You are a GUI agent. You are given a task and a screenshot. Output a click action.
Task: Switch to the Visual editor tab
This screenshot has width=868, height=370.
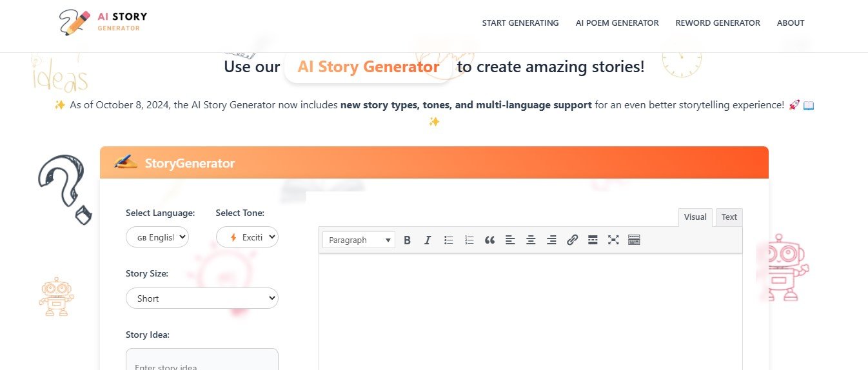pos(695,217)
